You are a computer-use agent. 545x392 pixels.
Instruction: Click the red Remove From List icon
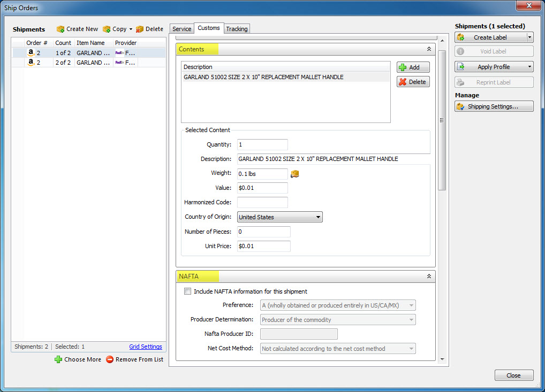(x=110, y=359)
